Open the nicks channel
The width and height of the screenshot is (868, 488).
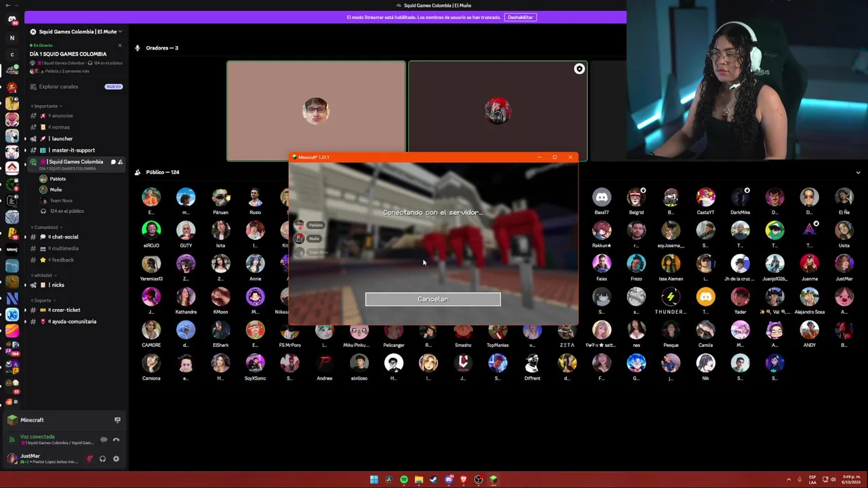75,285
